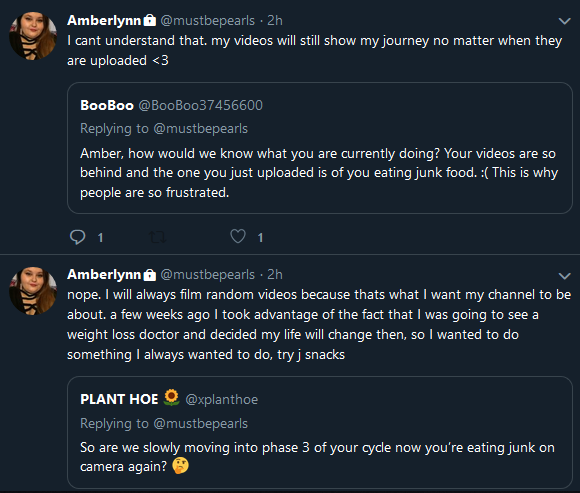Open the first tweet's chevron options menu
Image resolution: width=580 pixels, height=493 pixels.
click(x=564, y=21)
